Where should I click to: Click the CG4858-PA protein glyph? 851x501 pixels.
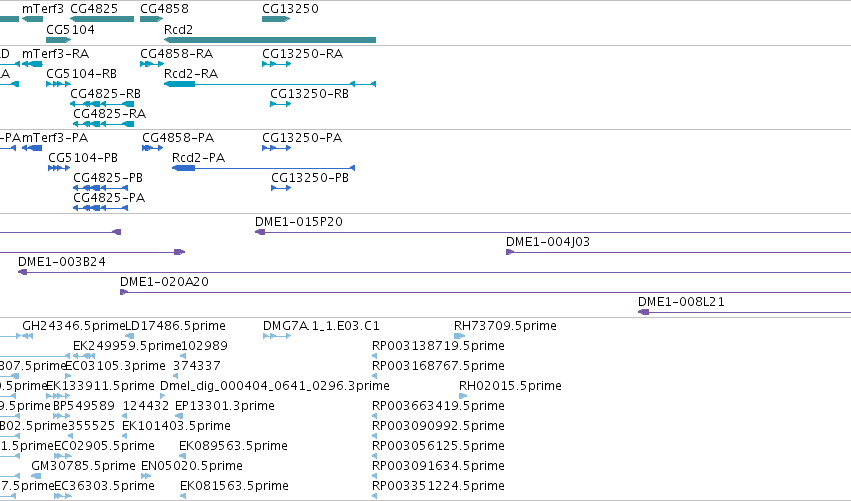[x=153, y=148]
